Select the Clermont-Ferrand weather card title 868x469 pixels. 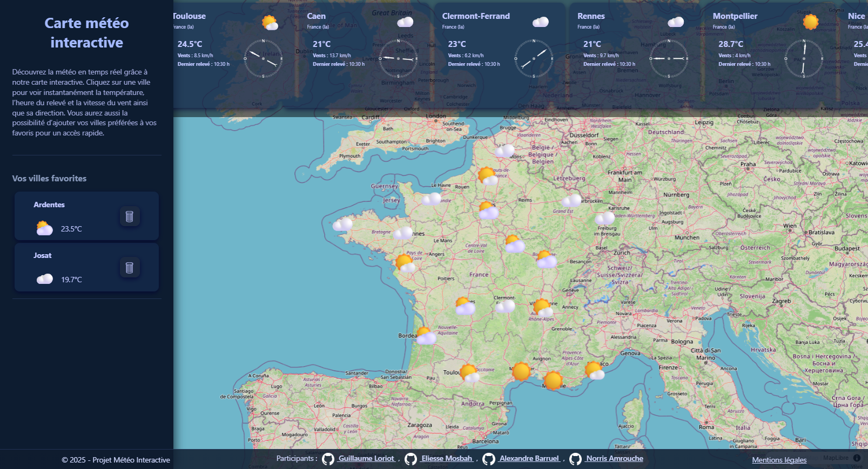pyautogui.click(x=476, y=16)
